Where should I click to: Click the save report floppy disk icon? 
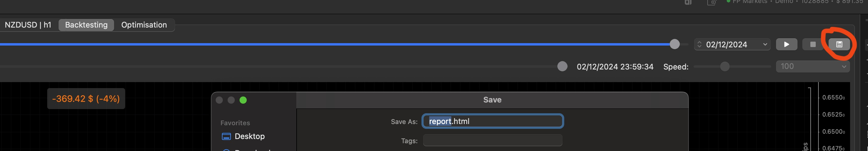pyautogui.click(x=839, y=44)
